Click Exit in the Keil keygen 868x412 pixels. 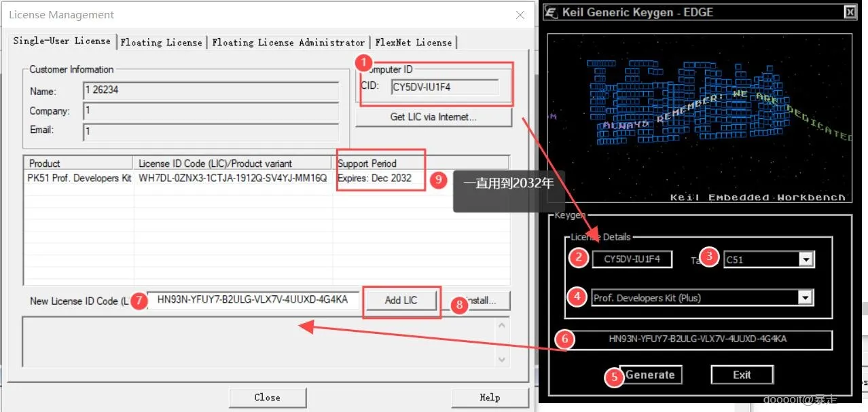click(x=742, y=375)
